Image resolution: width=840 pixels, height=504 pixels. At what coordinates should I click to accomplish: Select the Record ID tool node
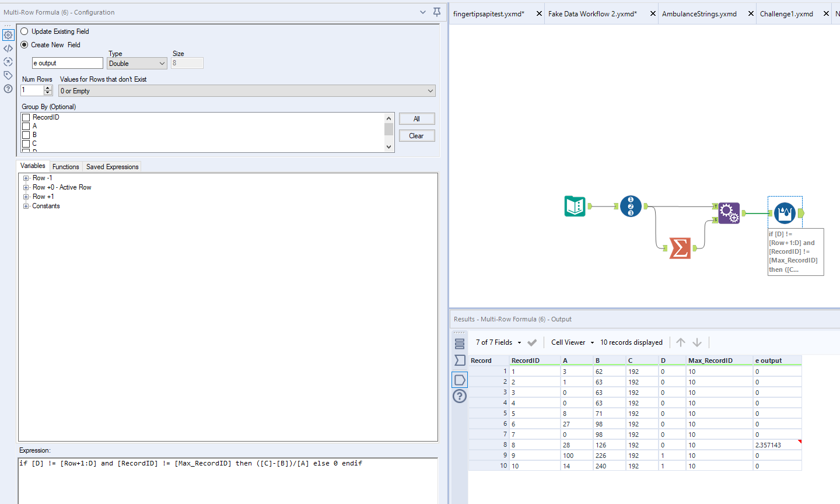[x=631, y=206]
